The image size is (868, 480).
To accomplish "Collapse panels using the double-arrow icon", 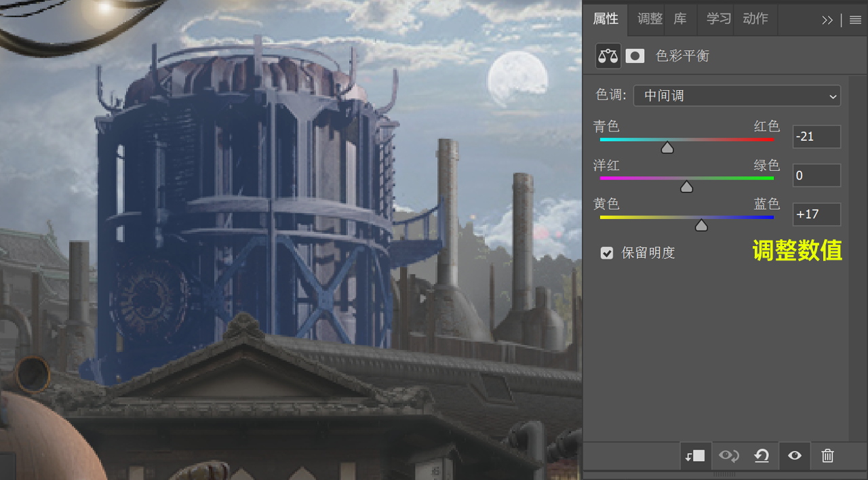I will (827, 20).
